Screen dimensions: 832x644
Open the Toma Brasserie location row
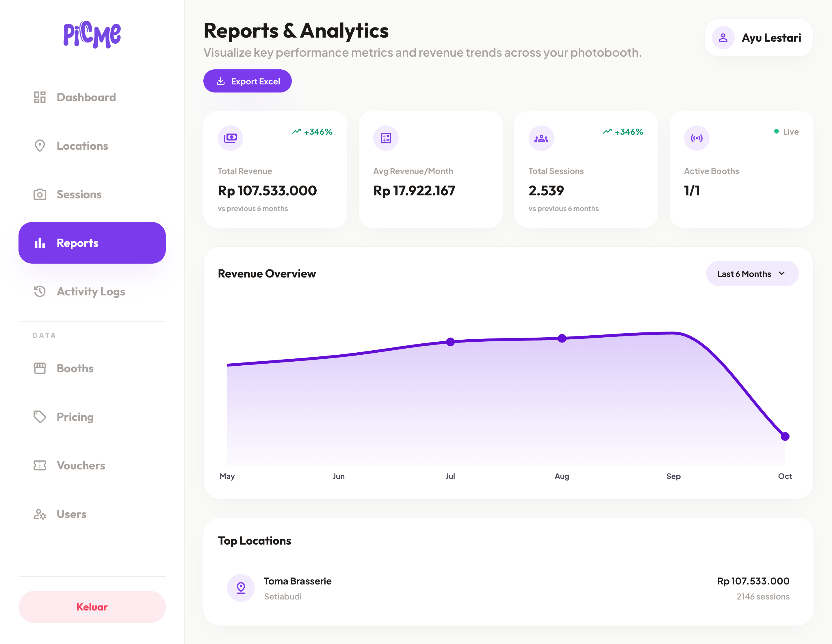pyautogui.click(x=508, y=589)
